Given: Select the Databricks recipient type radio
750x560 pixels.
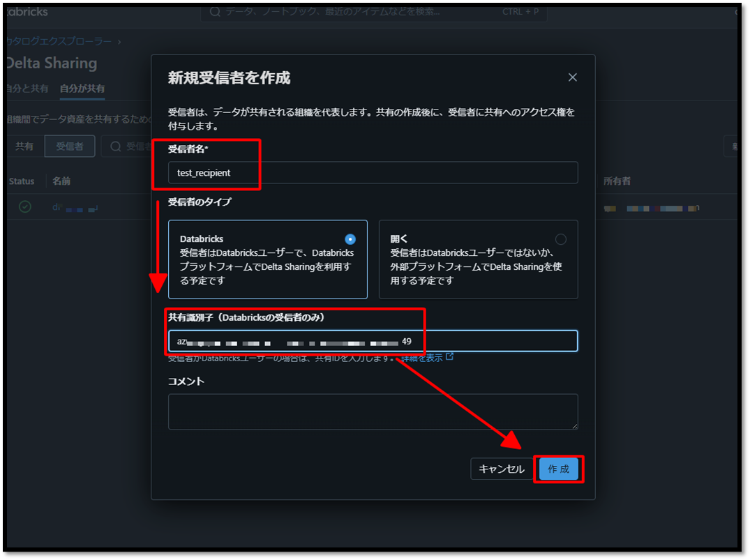Looking at the screenshot, I should (x=350, y=239).
